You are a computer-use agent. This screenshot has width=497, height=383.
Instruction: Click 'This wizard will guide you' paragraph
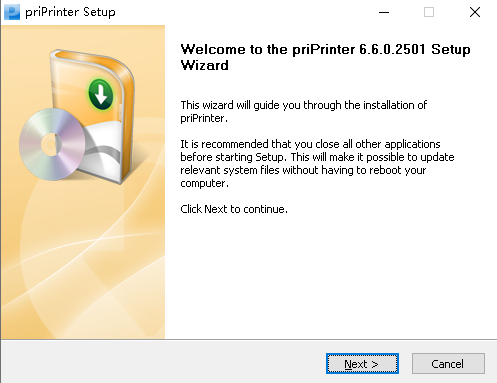tap(303, 111)
